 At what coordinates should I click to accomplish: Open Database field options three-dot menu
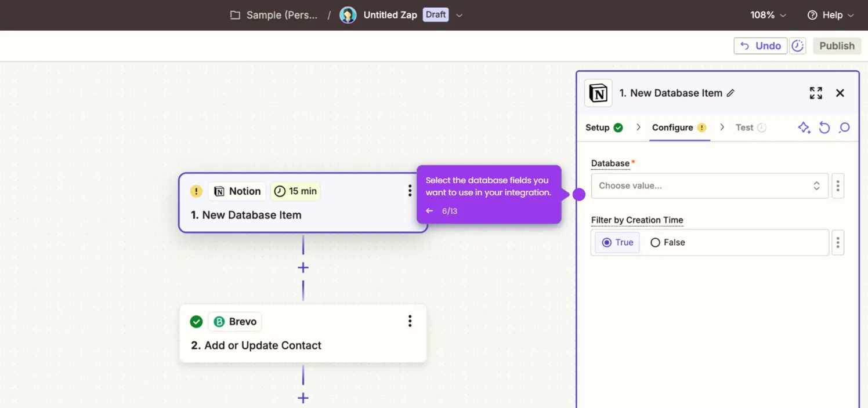point(837,186)
